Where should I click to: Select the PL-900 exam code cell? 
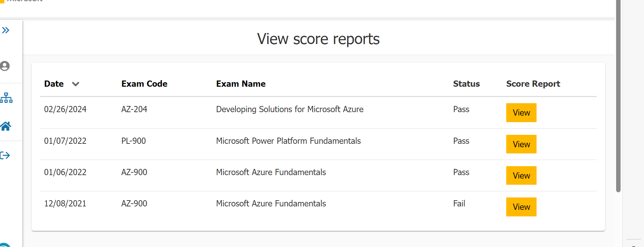click(x=133, y=141)
